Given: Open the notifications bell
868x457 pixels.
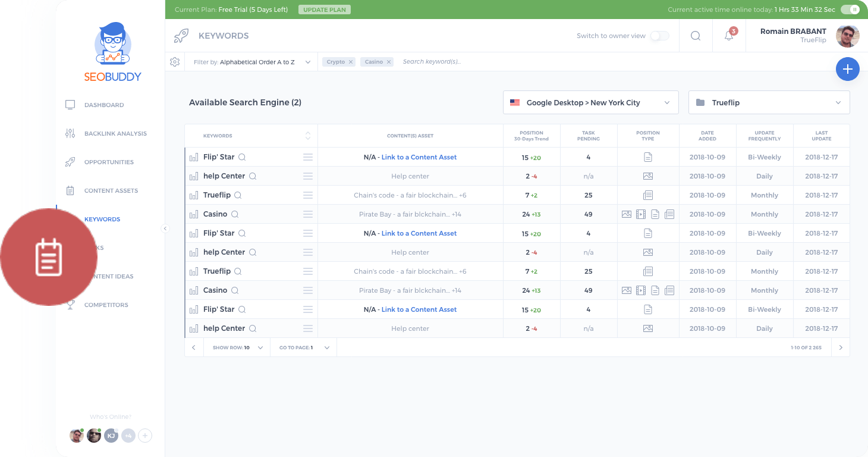Looking at the screenshot, I should [729, 36].
